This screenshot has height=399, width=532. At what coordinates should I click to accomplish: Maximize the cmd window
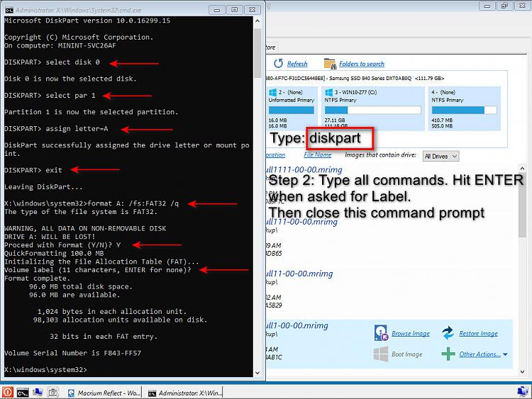235,10
